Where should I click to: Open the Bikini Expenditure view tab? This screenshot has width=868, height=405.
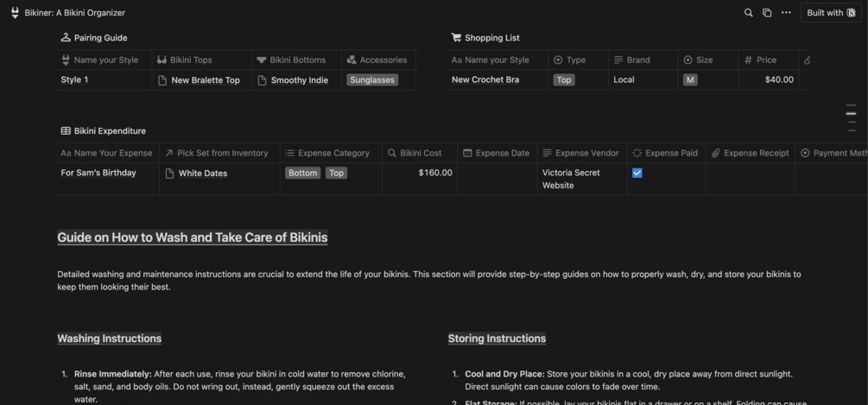(104, 131)
